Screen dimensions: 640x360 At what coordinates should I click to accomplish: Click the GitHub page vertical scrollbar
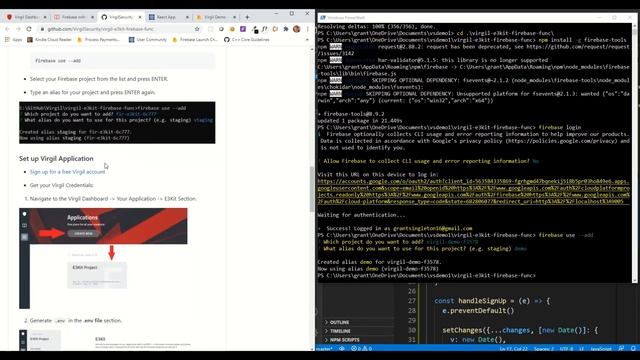coord(312,188)
